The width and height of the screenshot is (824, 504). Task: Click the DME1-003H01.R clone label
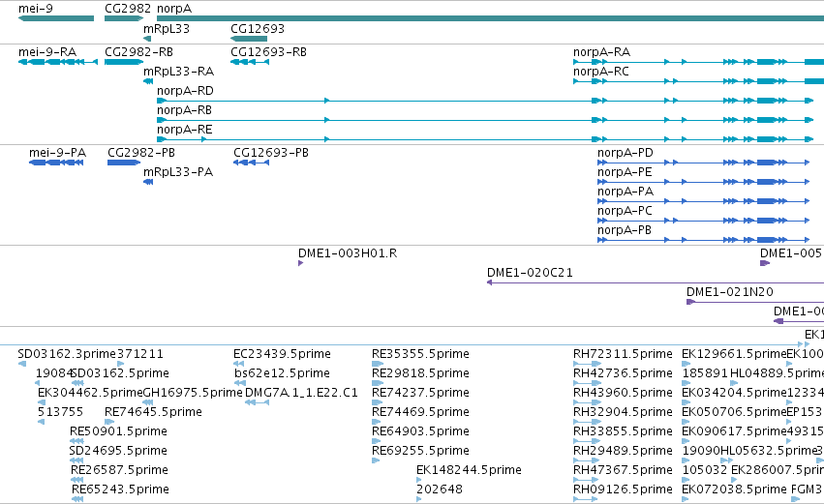(x=348, y=254)
